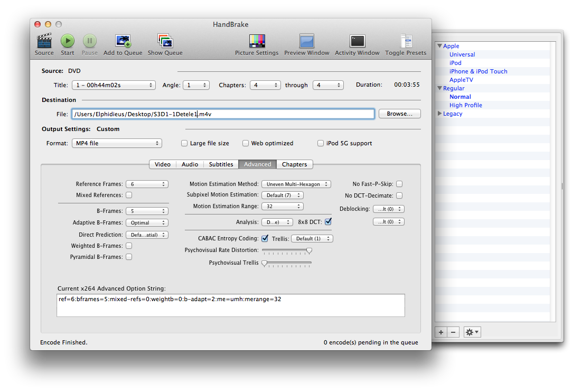This screenshot has height=392, width=572.
Task: Select the Universal preset
Action: pyautogui.click(x=462, y=54)
